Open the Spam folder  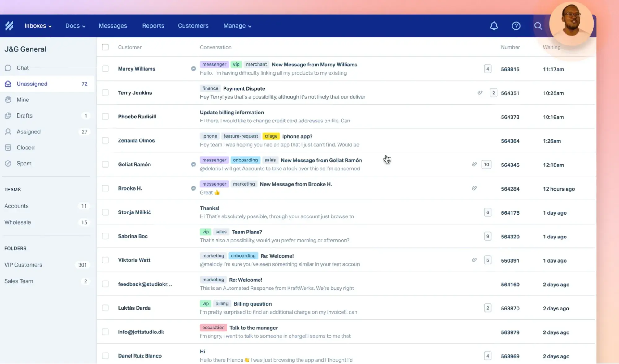pos(24,163)
